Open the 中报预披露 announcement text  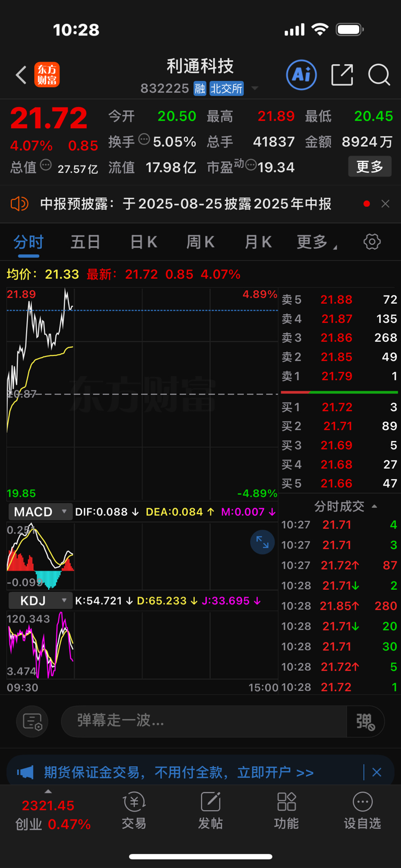point(186,204)
